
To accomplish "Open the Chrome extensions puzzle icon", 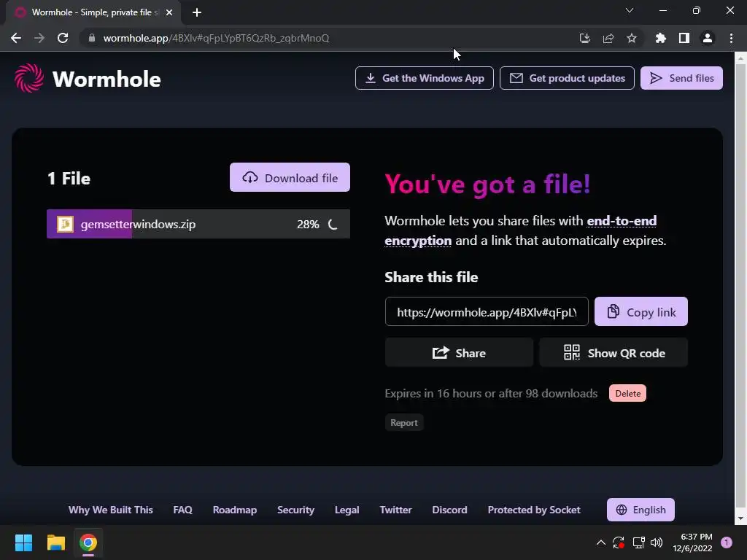I will 660,38.
